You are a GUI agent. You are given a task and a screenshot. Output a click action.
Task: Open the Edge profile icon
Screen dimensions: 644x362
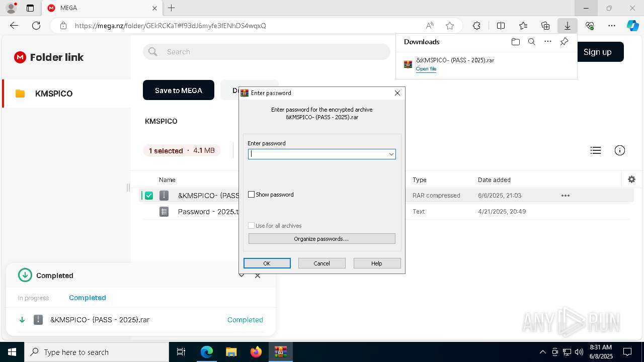pos(11,8)
